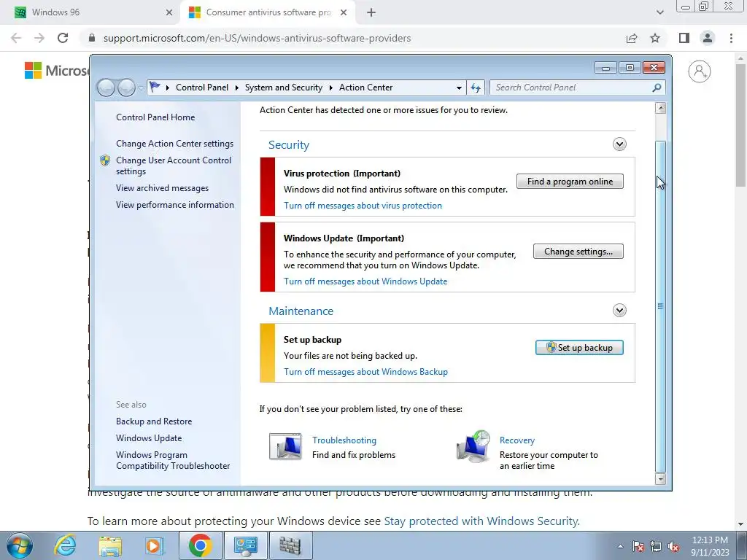747x560 pixels.
Task: Click the Control Panel taskbar button
Action: coord(246,545)
